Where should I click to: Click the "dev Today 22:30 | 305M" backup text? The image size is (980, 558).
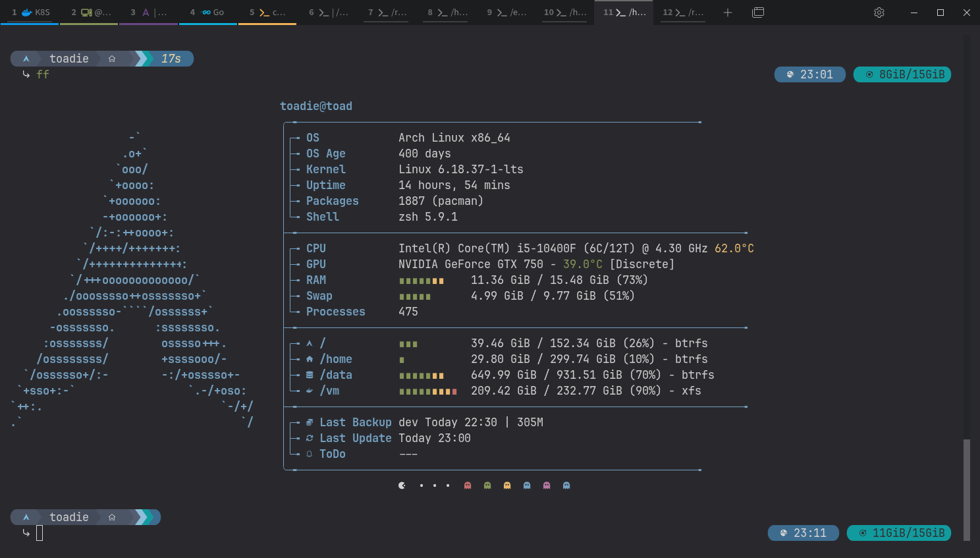pos(471,422)
